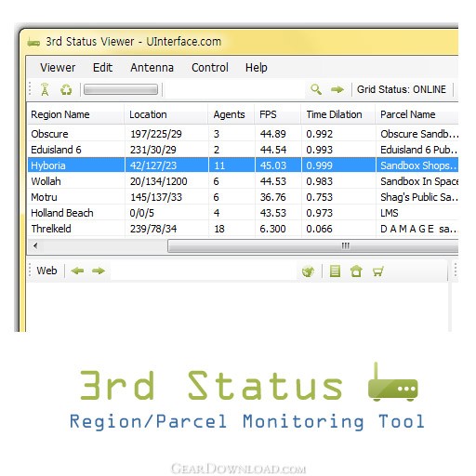Click time dilation value 0.066
This screenshot has width=476, height=476.
tap(319, 229)
